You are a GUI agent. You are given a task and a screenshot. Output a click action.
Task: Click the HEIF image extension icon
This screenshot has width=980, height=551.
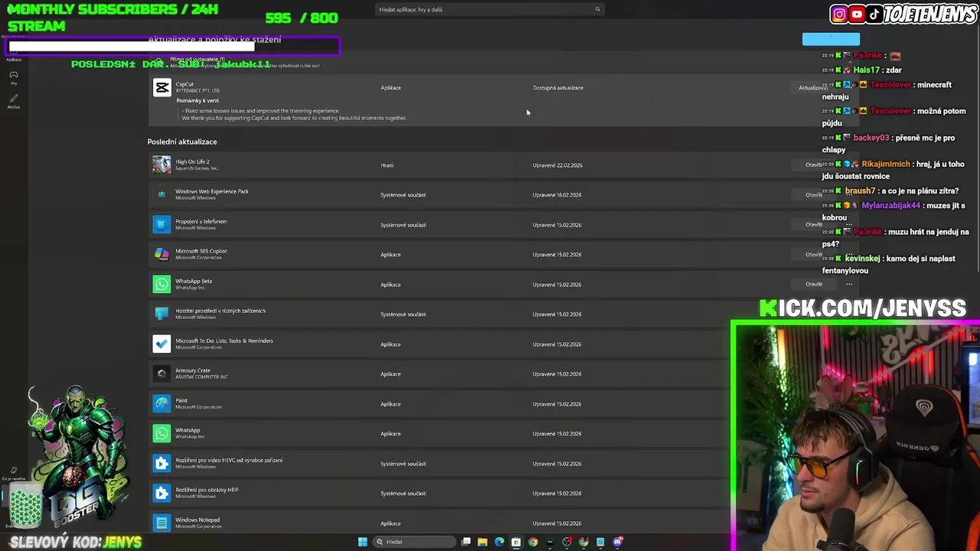pos(162,493)
